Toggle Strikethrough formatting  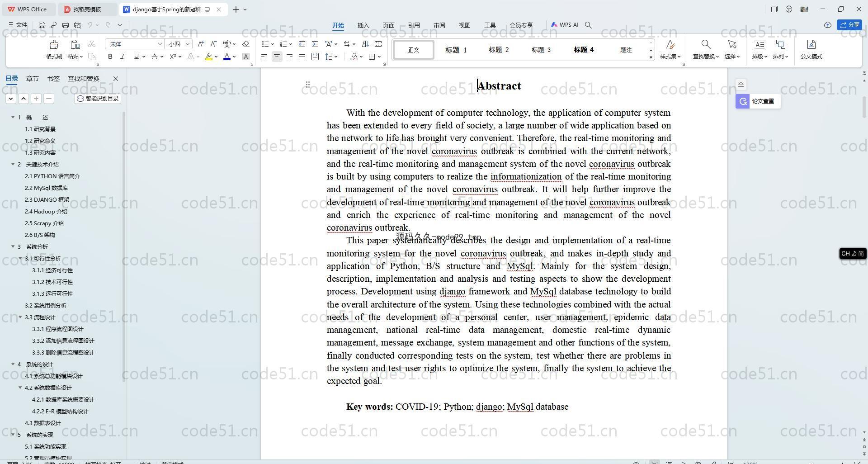pos(155,57)
